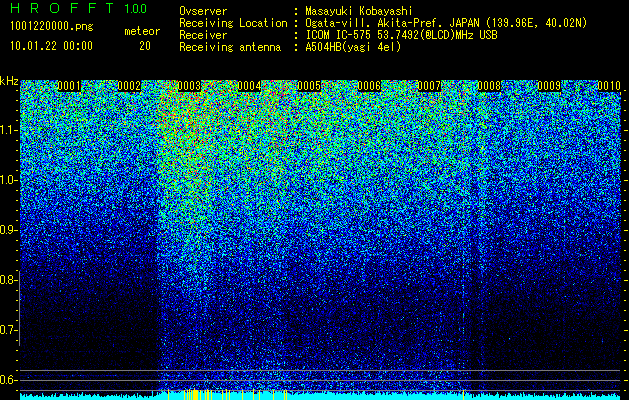Click the Ovserver field label
The image size is (629, 400).
(x=203, y=12)
